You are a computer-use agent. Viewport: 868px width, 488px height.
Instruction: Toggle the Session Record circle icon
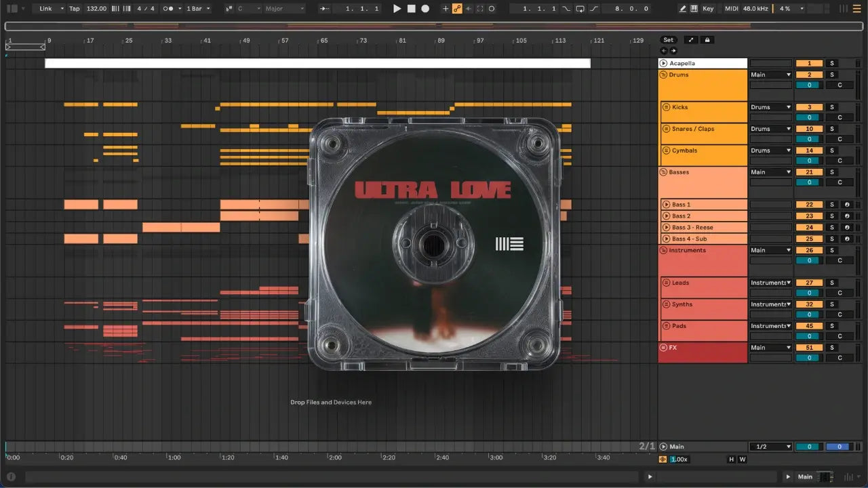coord(492,9)
